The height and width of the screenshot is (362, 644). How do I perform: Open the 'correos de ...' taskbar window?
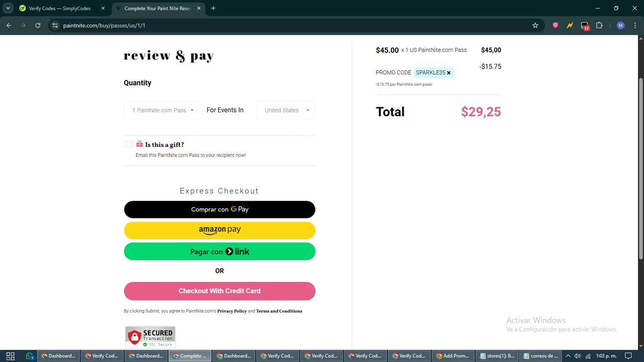click(541, 356)
